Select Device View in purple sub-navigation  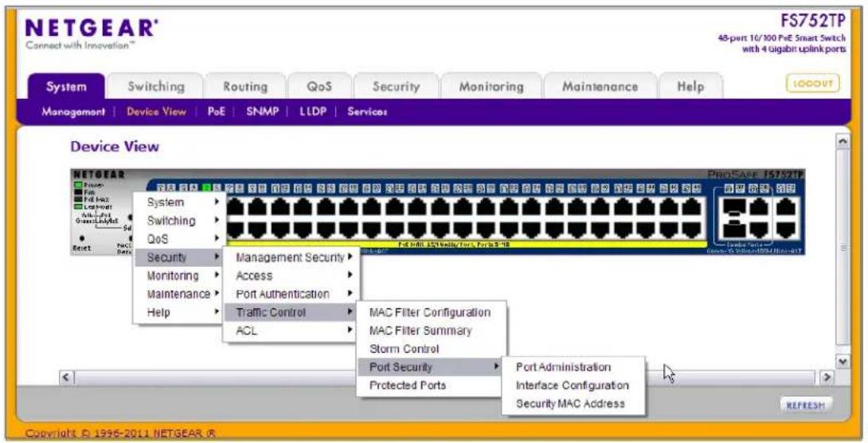click(x=156, y=112)
